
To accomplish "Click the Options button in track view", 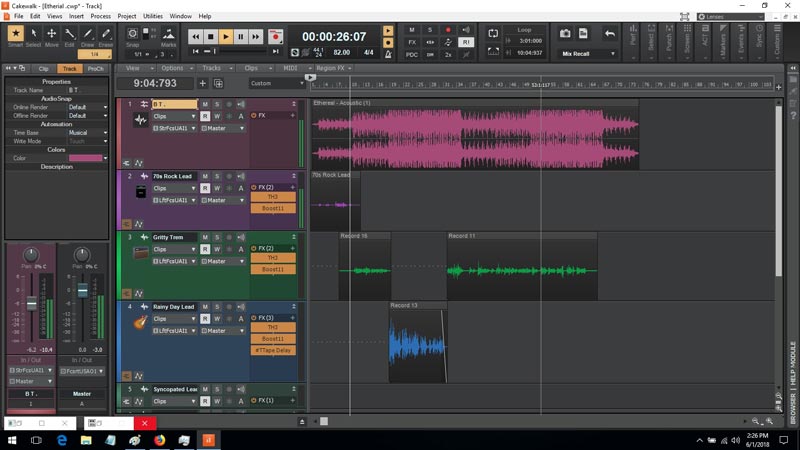I will click(x=177, y=68).
